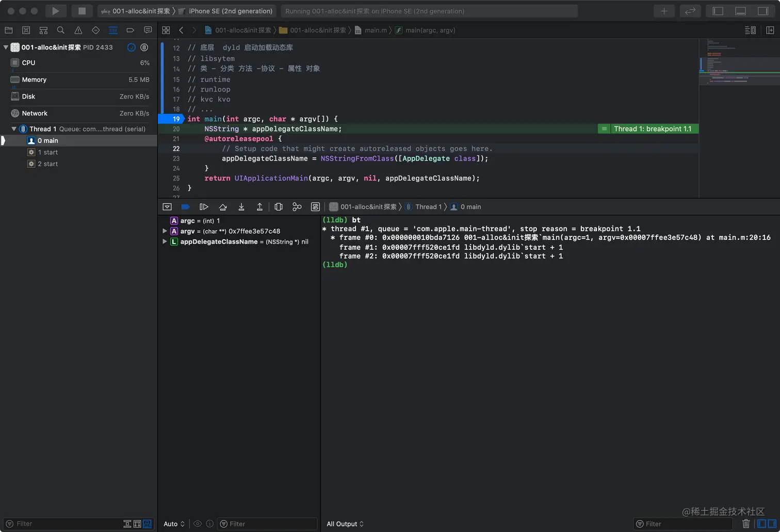Toggle the inspector panel visibility
This screenshot has height=532, width=780.
coord(763,11)
